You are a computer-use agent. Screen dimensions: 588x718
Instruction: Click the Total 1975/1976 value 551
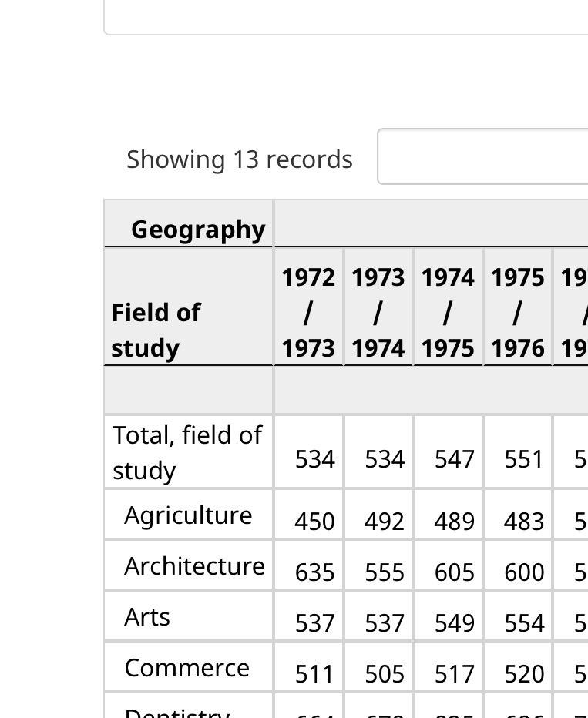pyautogui.click(x=524, y=459)
